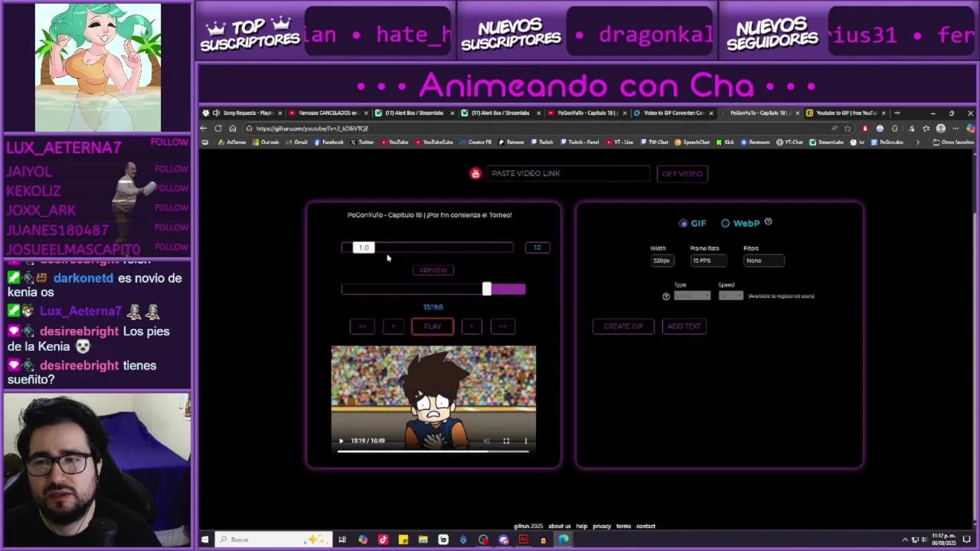Open the Kick bookmark
980x551 pixels.
click(725, 142)
